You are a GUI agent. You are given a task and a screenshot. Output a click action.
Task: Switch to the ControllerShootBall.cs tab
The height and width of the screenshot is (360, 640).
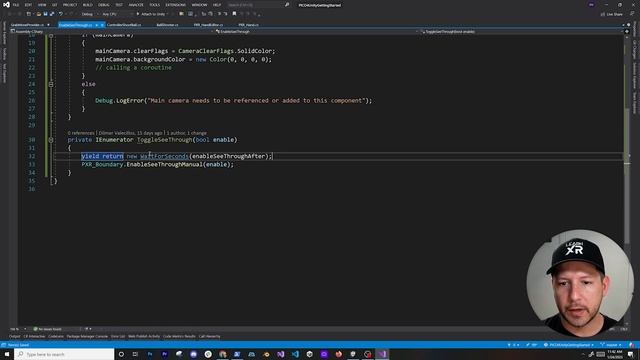pyautogui.click(x=124, y=25)
